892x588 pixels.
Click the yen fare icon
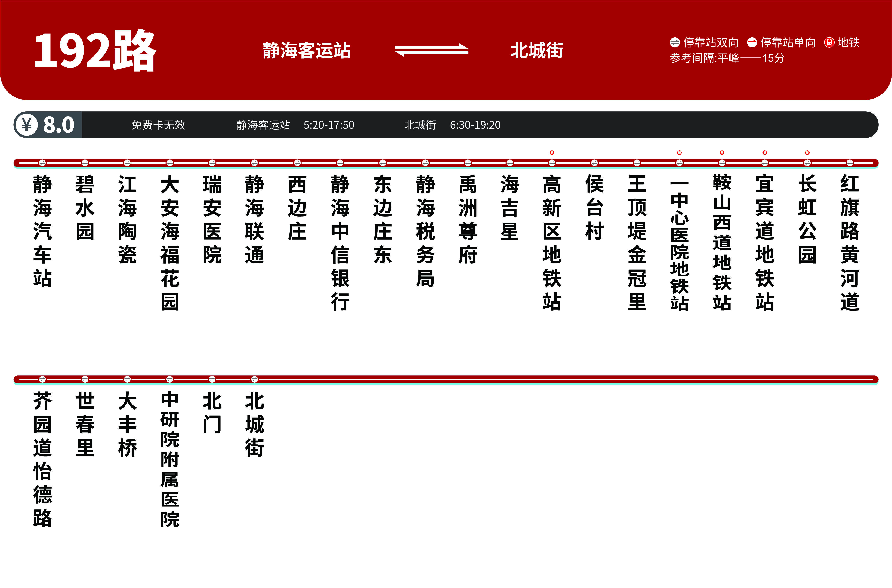tap(26, 125)
